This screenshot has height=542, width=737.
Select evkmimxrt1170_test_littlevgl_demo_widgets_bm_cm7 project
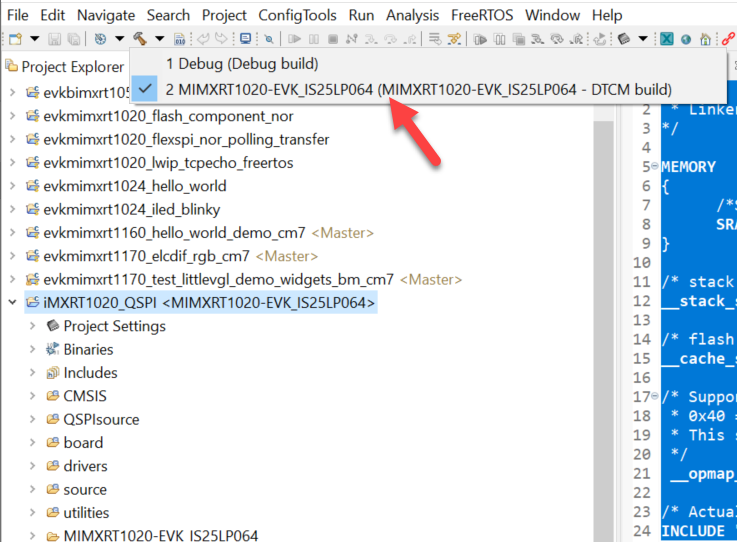pyautogui.click(x=219, y=279)
